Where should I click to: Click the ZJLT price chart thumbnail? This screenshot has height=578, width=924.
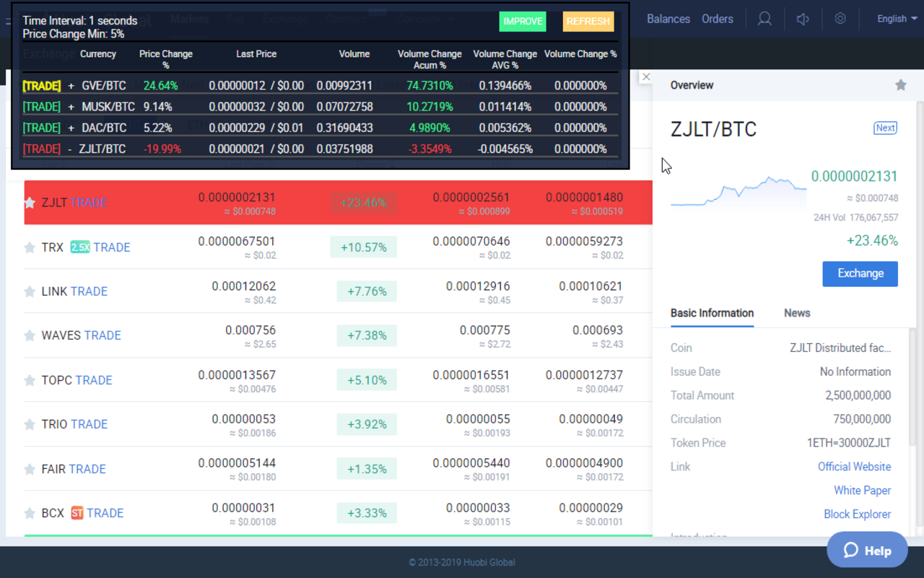tap(738, 191)
